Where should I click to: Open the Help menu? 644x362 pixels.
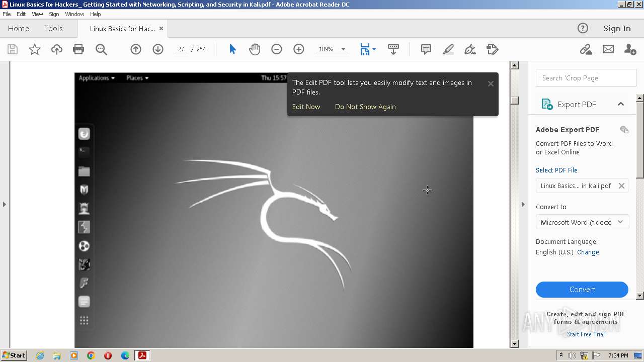95,14
